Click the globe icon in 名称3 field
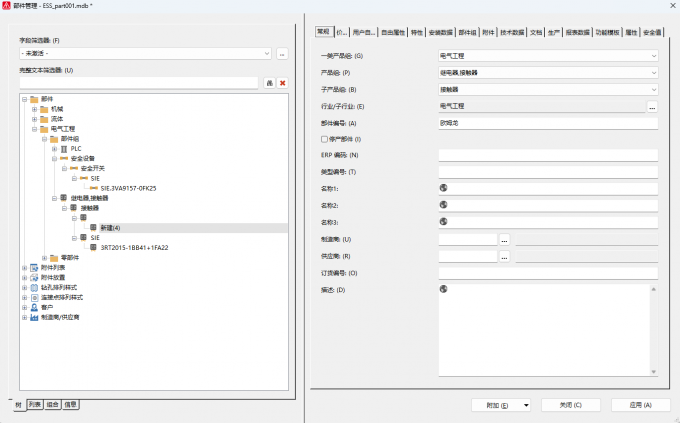680x423 pixels. point(443,222)
